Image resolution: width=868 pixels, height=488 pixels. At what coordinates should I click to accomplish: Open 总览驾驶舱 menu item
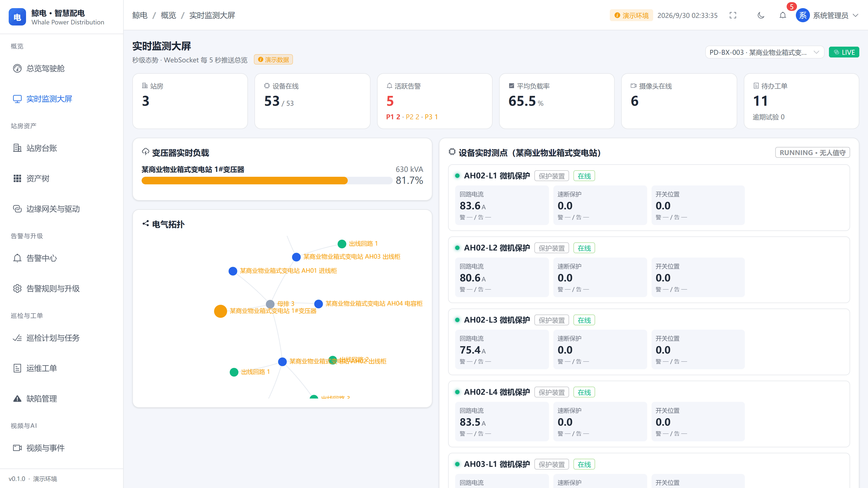[x=61, y=68]
